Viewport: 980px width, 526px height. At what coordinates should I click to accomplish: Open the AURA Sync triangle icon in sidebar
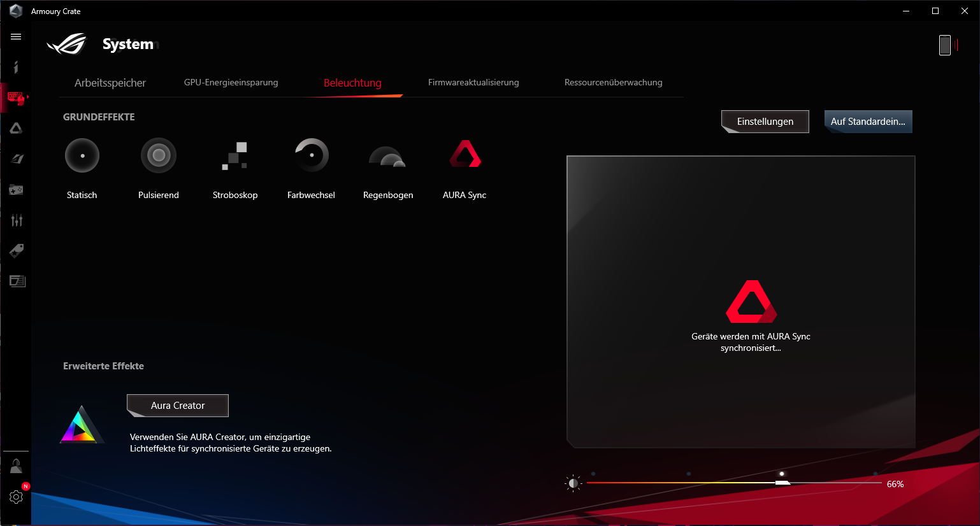coord(16,128)
